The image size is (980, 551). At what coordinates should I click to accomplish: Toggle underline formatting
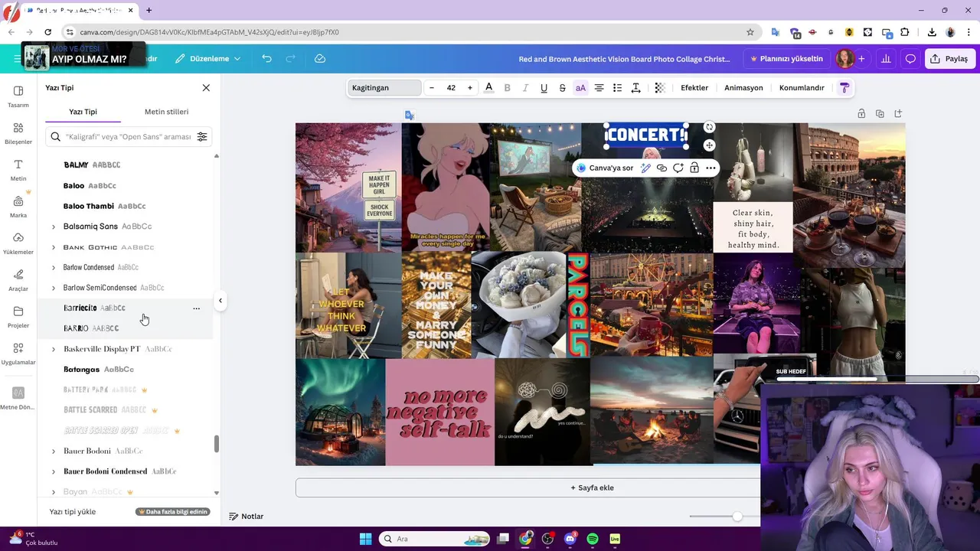544,88
